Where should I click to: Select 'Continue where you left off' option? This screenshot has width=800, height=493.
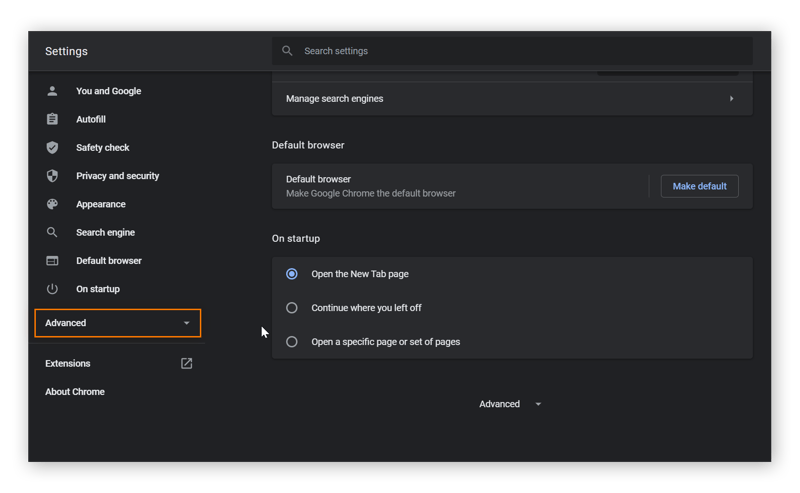(292, 308)
